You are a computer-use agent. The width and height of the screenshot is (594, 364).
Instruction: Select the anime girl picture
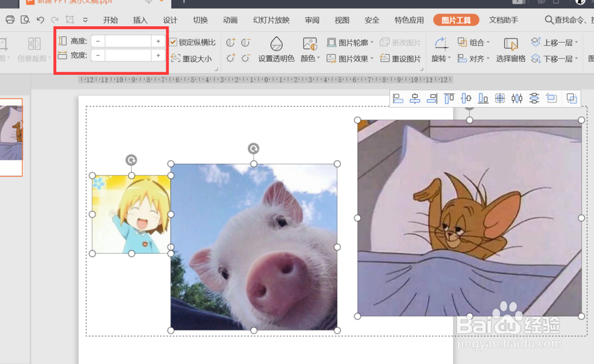(x=131, y=214)
